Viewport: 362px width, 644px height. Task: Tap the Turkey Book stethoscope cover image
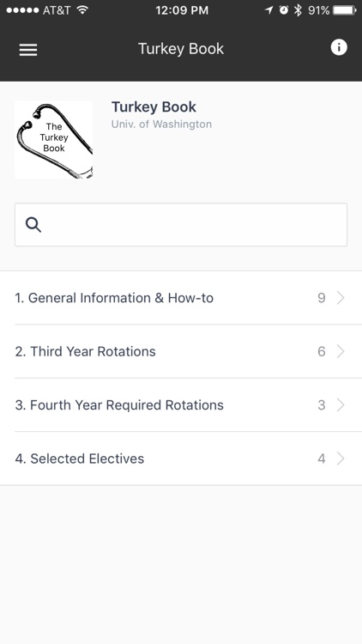[x=54, y=140]
